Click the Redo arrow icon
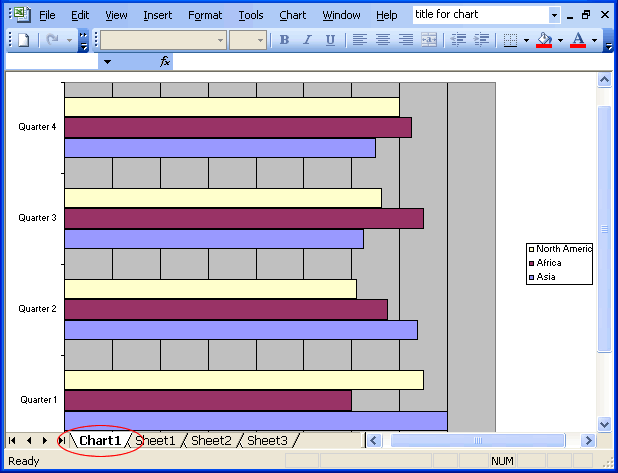The width and height of the screenshot is (618, 473). (x=52, y=40)
